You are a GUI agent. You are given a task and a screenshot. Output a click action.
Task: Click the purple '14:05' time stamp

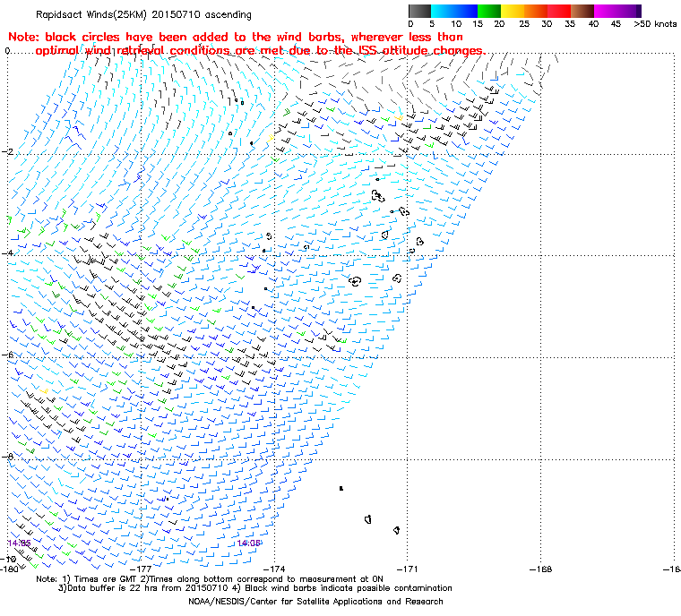(19, 543)
